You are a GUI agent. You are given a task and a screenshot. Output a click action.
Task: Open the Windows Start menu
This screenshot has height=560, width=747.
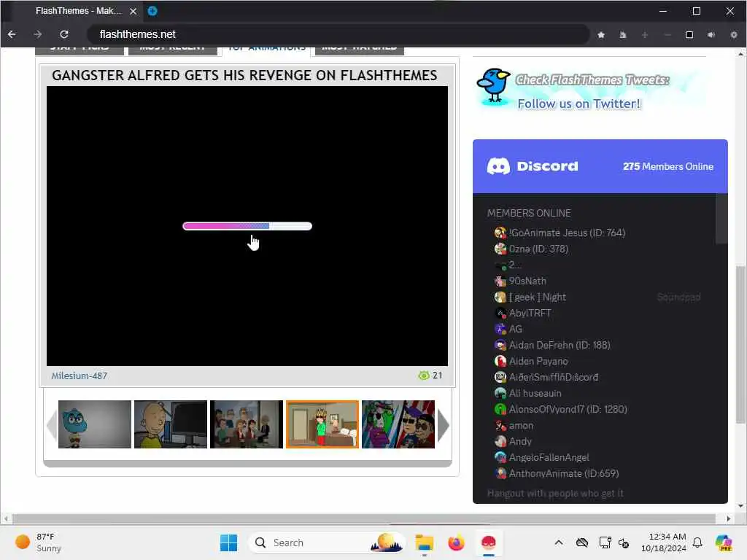click(228, 542)
